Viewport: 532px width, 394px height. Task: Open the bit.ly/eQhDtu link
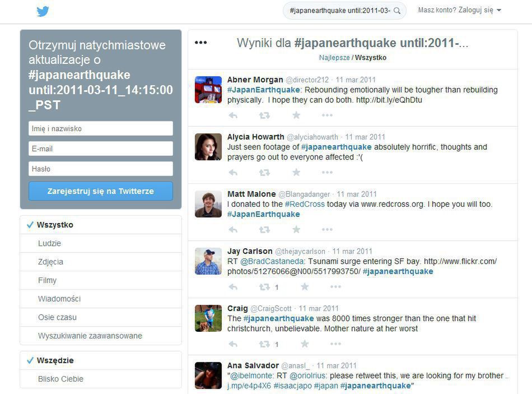[389, 100]
